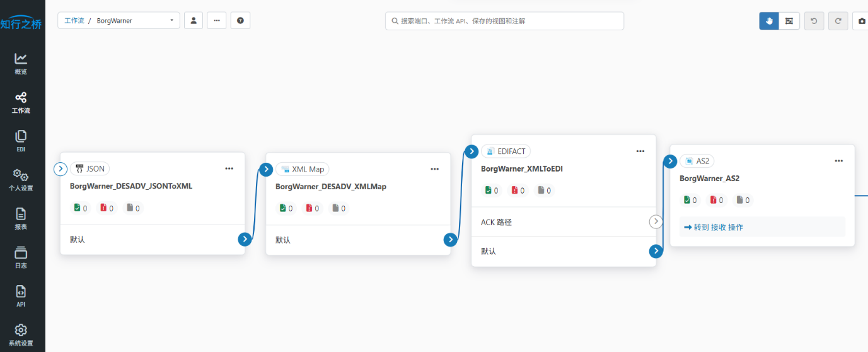Open the BorgWarner workspace dropdown
The image size is (868, 352).
pos(134,21)
